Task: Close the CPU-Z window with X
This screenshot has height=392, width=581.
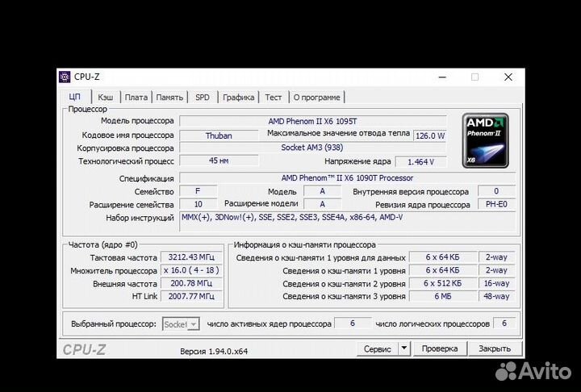Action: tap(508, 77)
